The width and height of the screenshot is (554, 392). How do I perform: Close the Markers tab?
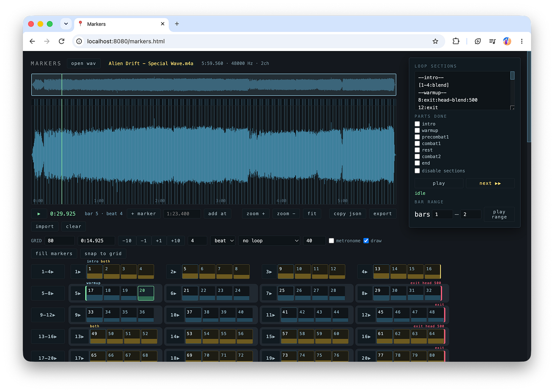click(x=162, y=24)
